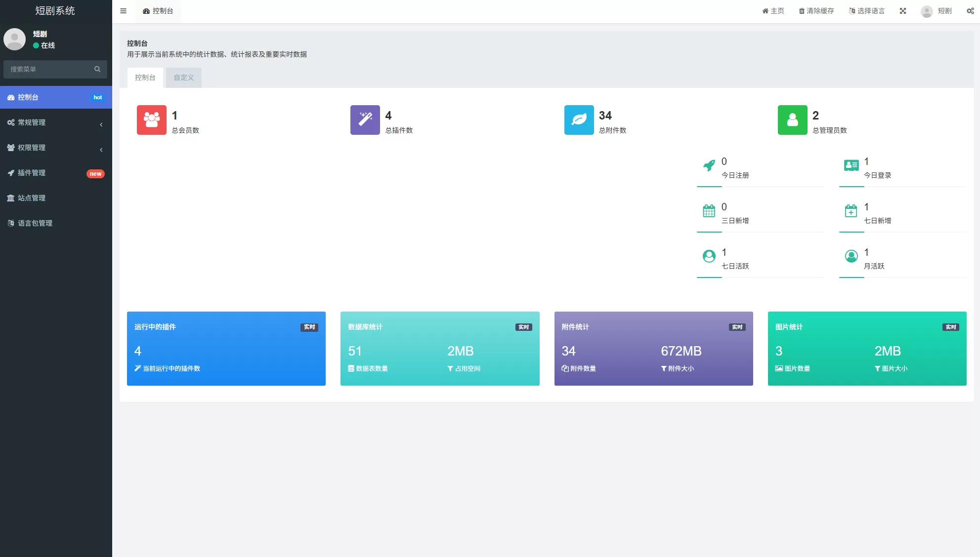Go to 主页 home link
The height and width of the screenshot is (557, 980).
coord(773,11)
